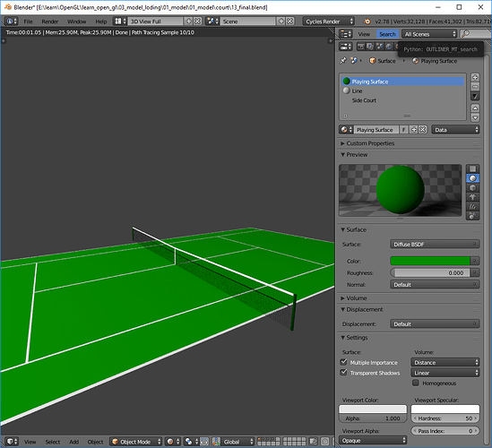Screen dimensions: 492x448
Task: Select the Cycles Render engine dropdown
Action: coord(329,22)
